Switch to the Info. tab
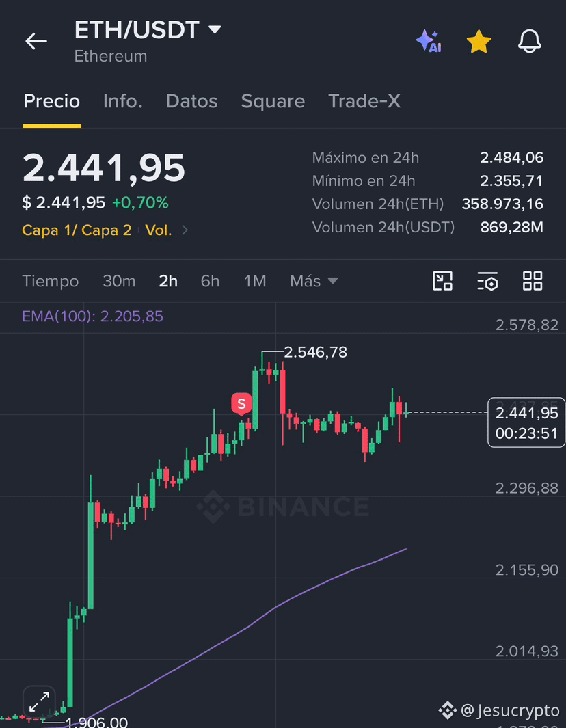Image resolution: width=566 pixels, height=728 pixels. pos(123,101)
